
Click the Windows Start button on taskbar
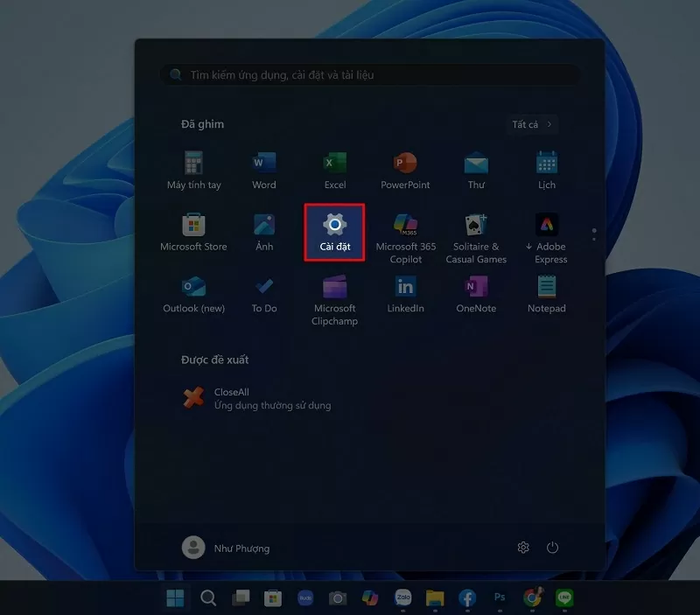click(176, 598)
